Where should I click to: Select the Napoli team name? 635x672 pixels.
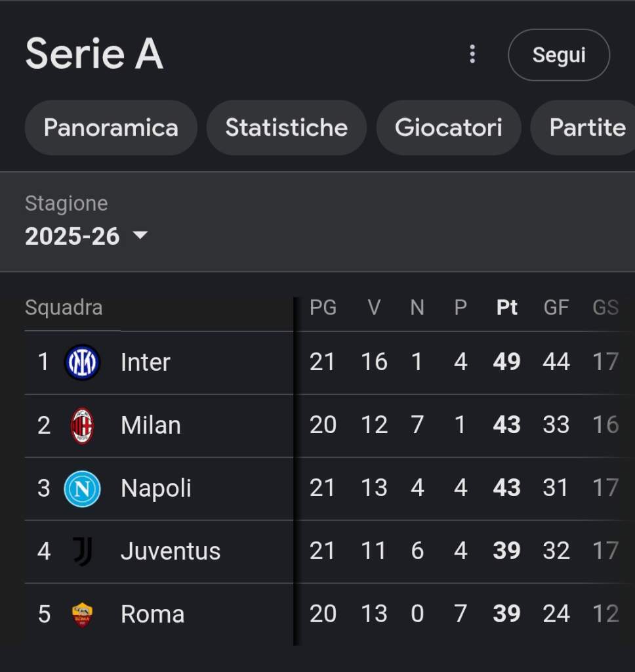tap(156, 488)
